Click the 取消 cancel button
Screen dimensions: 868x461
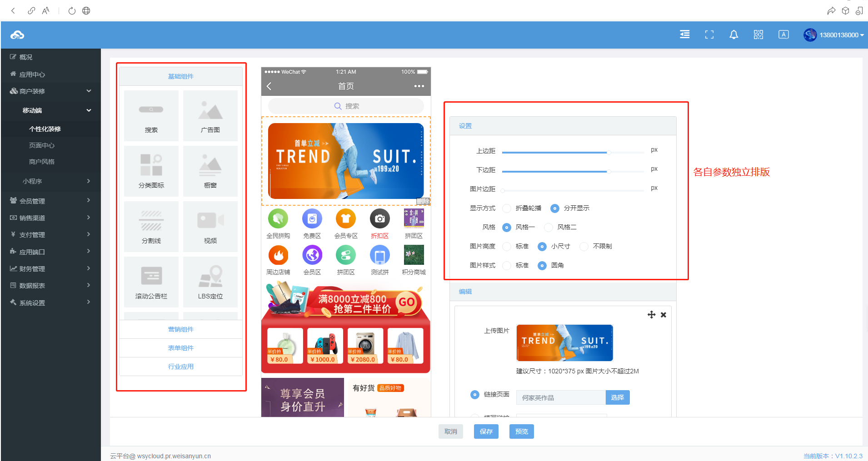click(451, 431)
